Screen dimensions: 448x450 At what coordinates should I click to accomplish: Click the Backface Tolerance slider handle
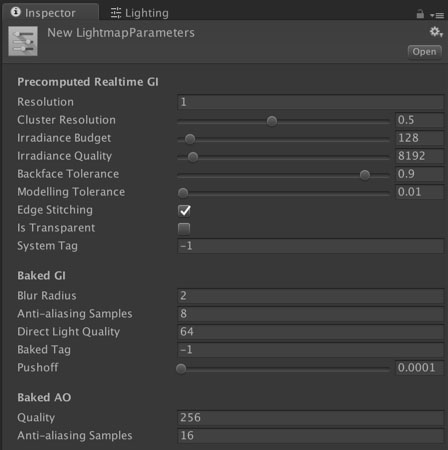click(365, 175)
